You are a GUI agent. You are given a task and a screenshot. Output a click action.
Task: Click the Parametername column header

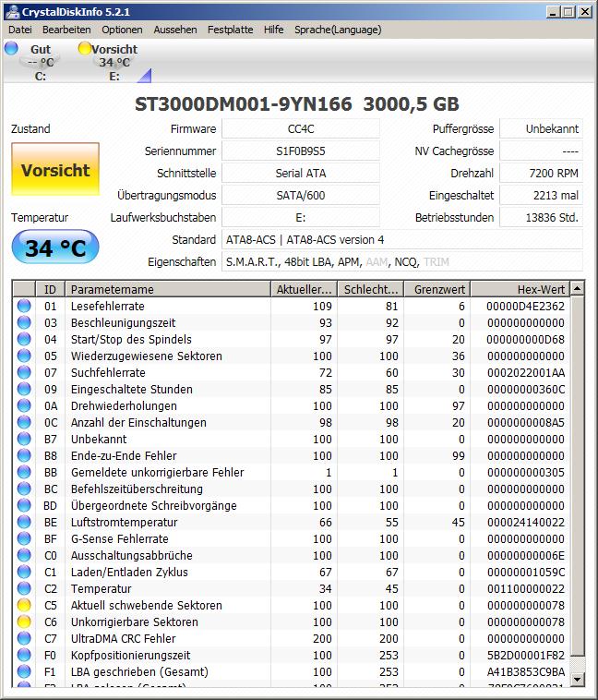(x=168, y=289)
